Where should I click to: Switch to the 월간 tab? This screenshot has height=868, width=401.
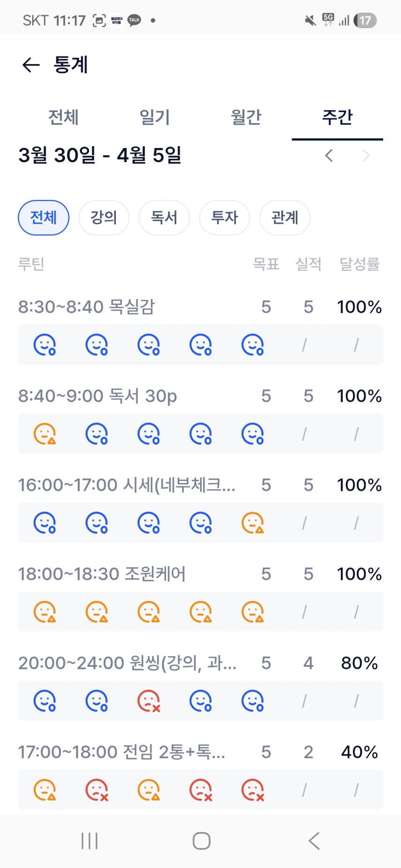point(246,117)
